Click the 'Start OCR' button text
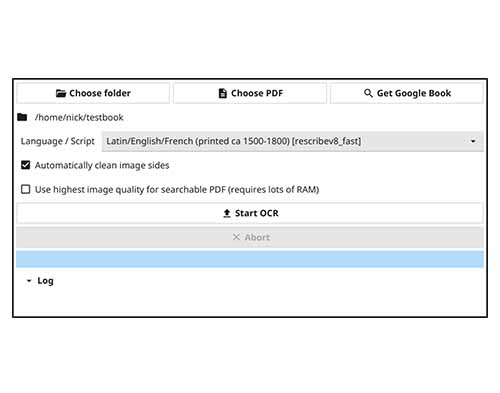Image resolution: width=500 pixels, height=393 pixels. tap(256, 213)
